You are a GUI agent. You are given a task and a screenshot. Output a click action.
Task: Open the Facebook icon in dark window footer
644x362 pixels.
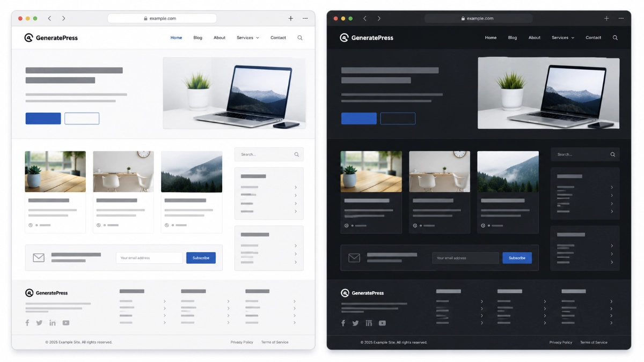343,323
